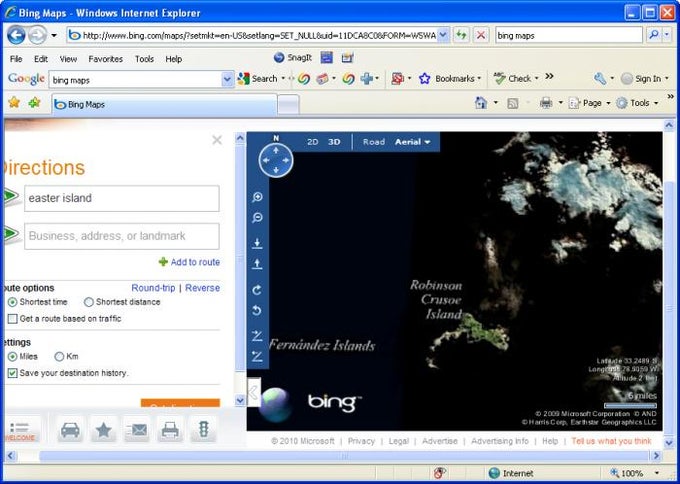Open the Edit menu
680x484 pixels.
point(41,59)
